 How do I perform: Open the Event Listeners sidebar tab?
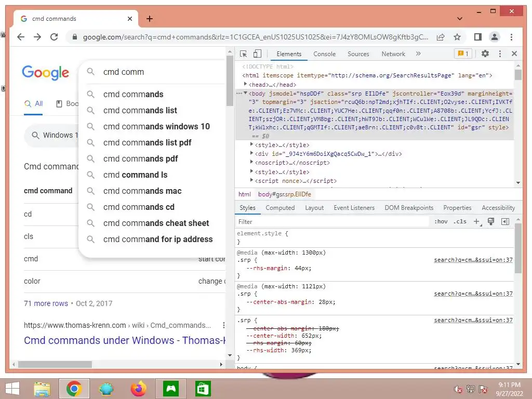click(354, 208)
